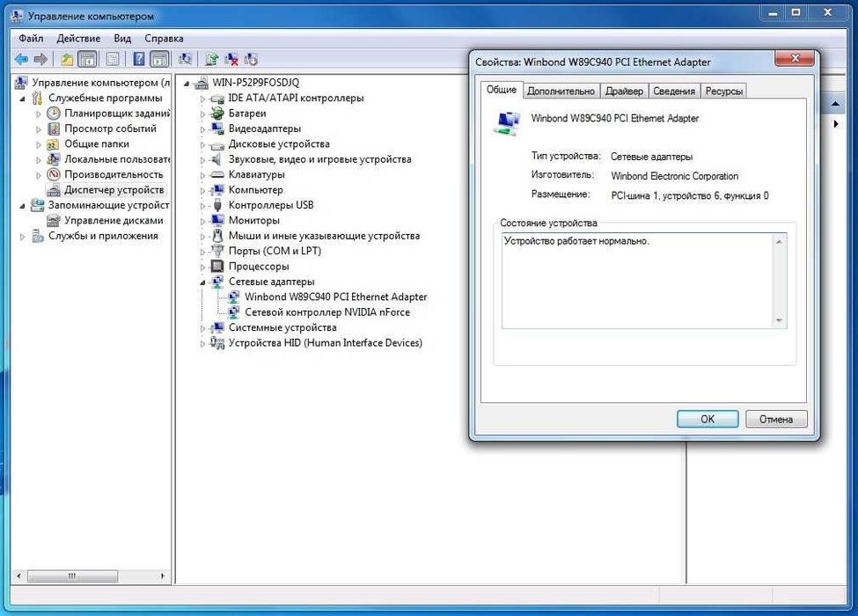Click device status box scroll-down arrow
The height and width of the screenshot is (616, 858).
pos(779,320)
